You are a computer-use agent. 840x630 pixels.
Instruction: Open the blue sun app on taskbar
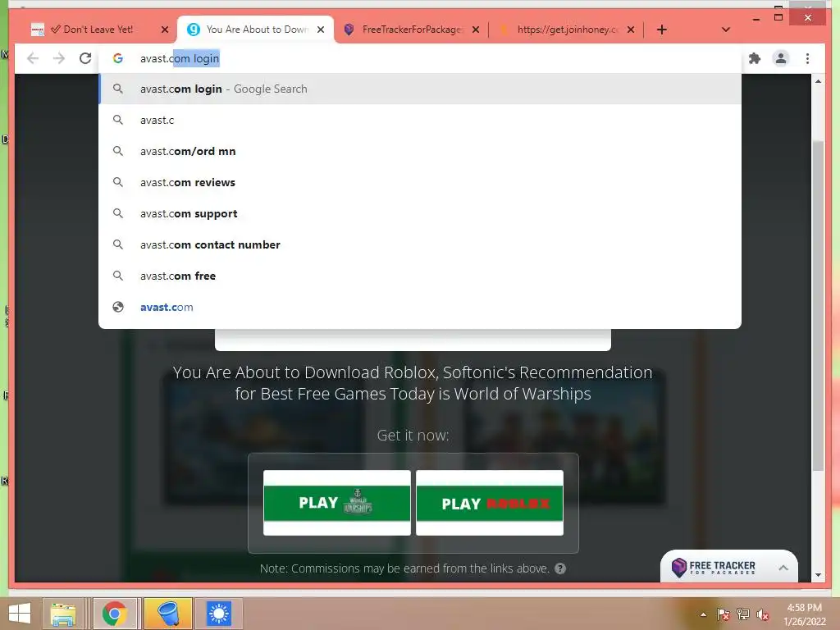pos(218,614)
